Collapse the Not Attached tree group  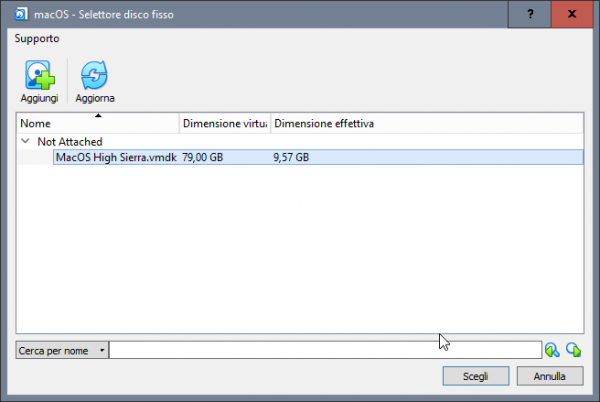pos(25,141)
